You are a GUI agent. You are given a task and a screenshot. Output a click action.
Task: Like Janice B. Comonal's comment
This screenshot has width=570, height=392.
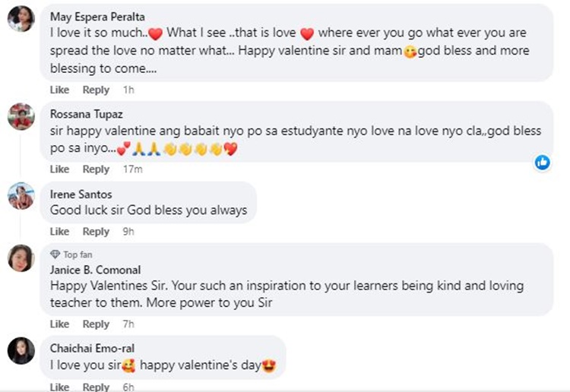coord(59,324)
